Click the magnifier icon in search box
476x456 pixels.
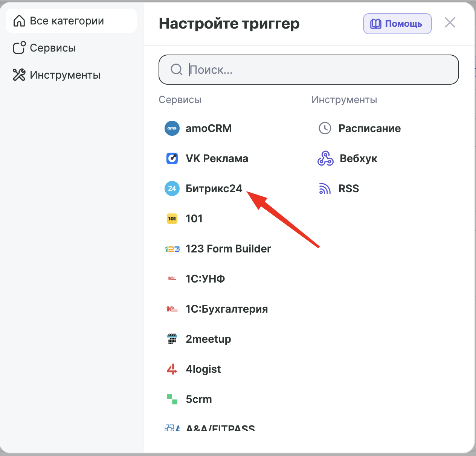(x=177, y=69)
